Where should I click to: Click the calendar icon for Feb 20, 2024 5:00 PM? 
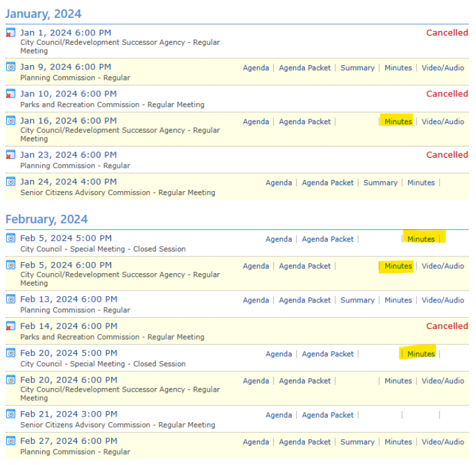11,353
